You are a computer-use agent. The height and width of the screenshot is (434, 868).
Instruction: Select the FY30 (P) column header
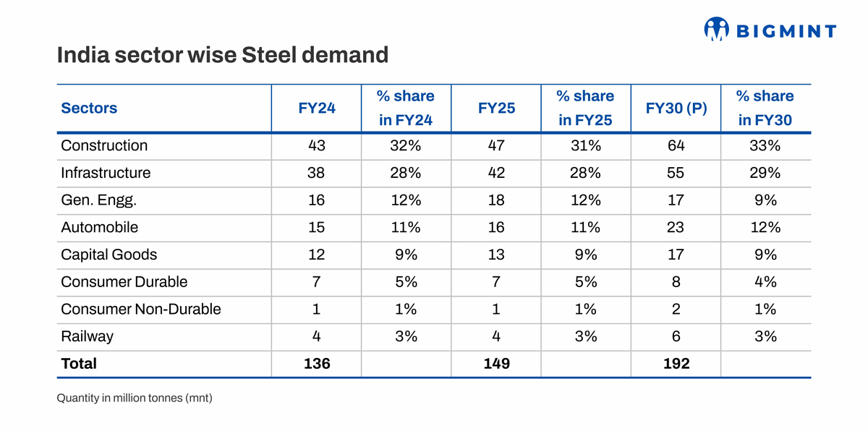tap(676, 109)
